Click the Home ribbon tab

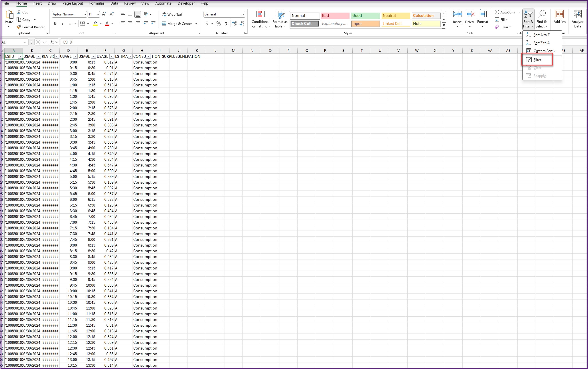[x=21, y=3]
